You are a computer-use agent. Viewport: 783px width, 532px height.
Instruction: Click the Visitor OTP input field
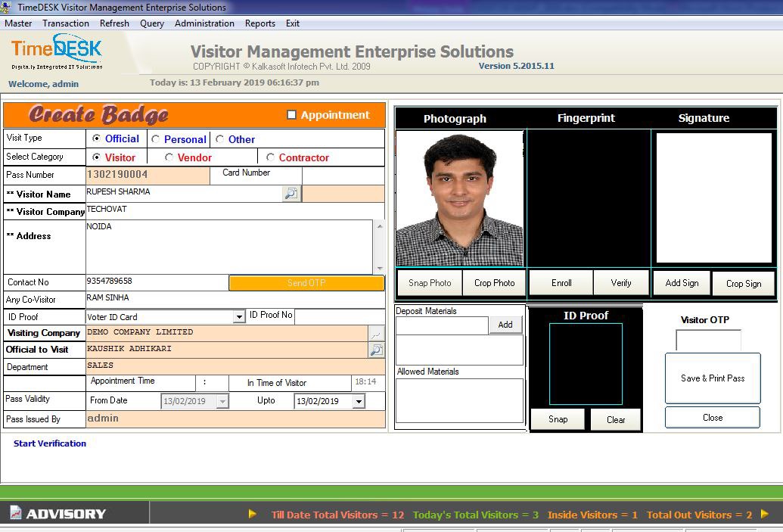coord(708,341)
